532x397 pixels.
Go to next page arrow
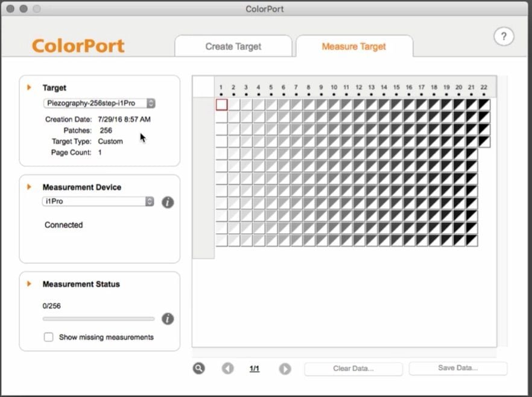click(x=285, y=368)
